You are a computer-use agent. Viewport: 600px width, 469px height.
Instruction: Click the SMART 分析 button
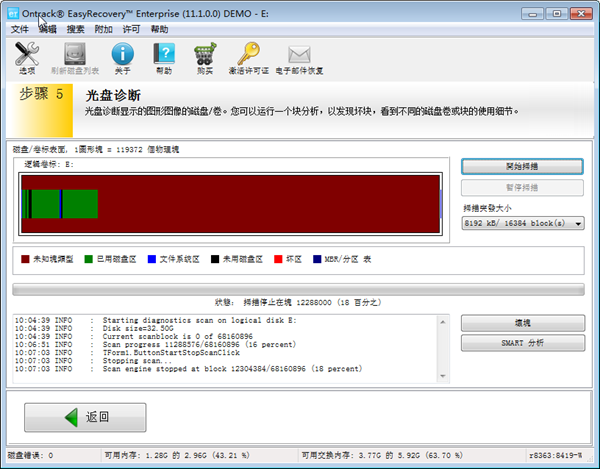(523, 343)
